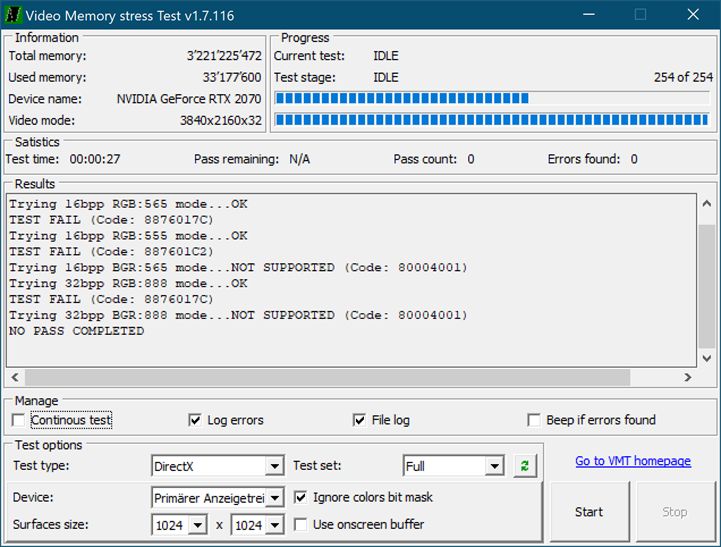Click the Errors found value 0

(x=634, y=159)
